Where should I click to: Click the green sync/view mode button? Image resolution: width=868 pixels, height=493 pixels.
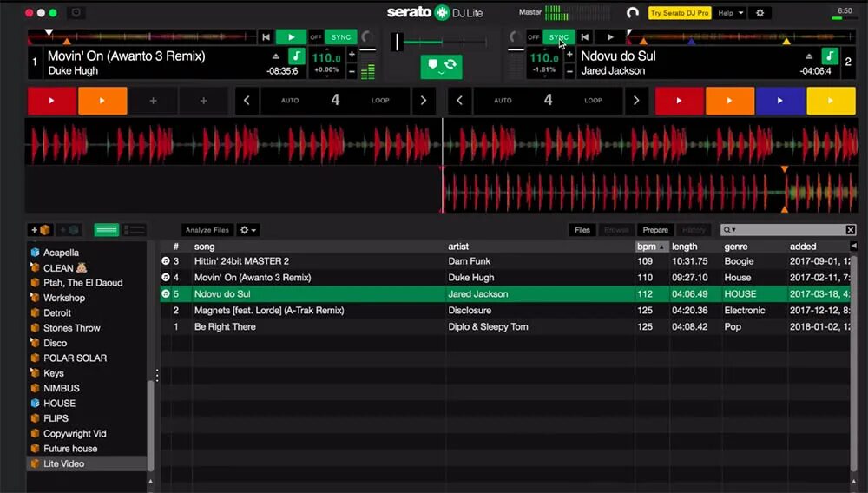coord(441,66)
